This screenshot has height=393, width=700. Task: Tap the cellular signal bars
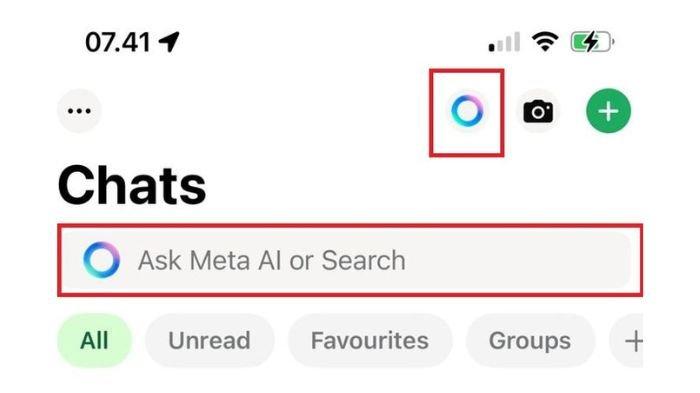click(504, 42)
